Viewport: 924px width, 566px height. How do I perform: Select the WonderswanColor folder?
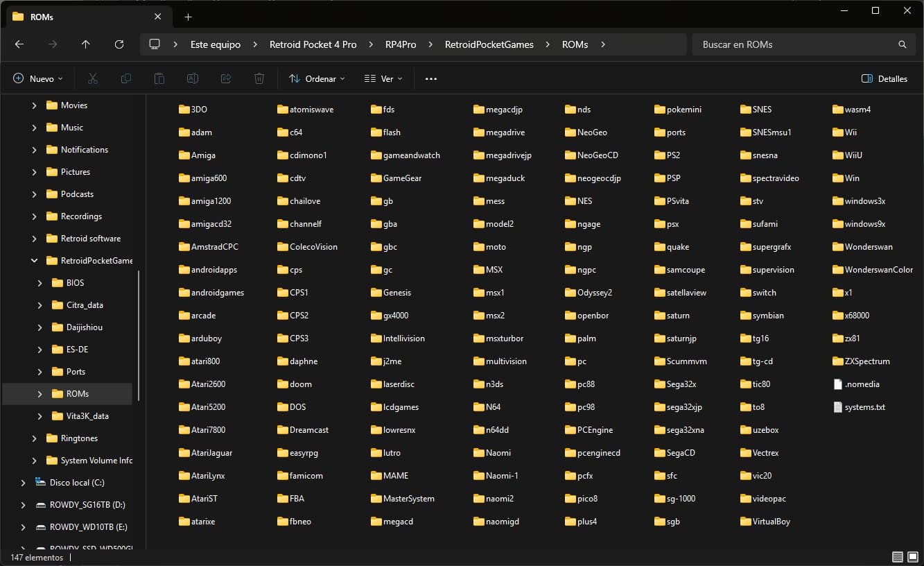coord(873,270)
